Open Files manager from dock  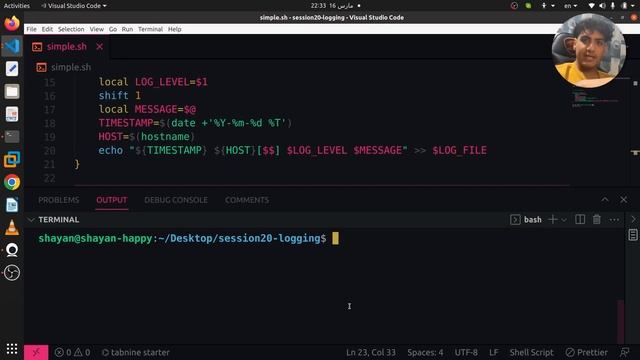coord(12,91)
